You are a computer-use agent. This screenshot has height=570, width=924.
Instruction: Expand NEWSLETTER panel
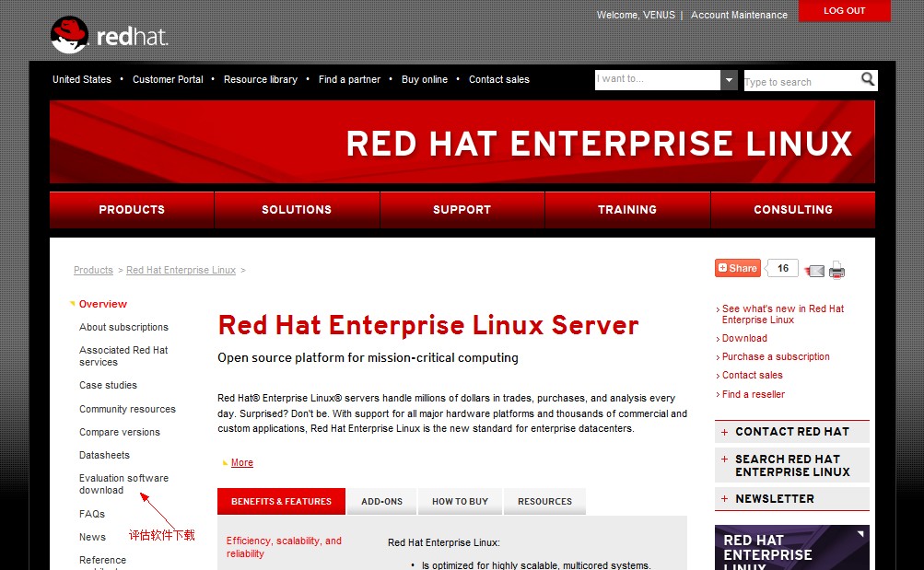[x=792, y=499]
